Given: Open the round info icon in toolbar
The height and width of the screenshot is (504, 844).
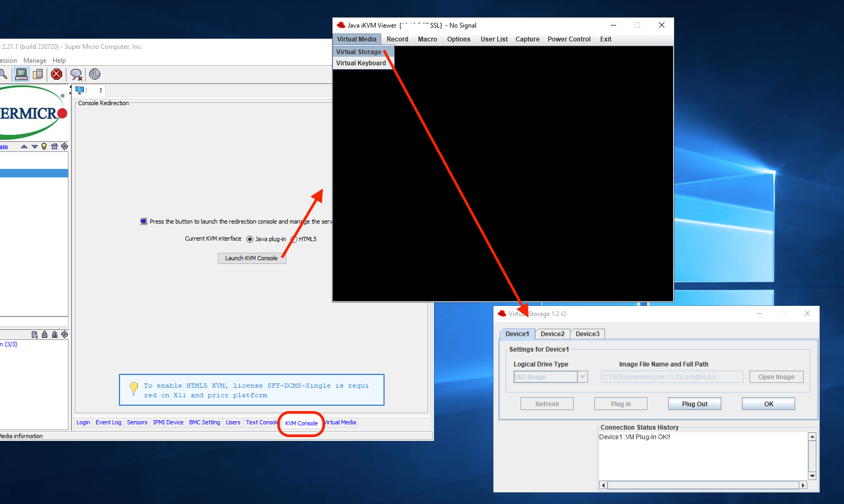Looking at the screenshot, I should (x=95, y=74).
